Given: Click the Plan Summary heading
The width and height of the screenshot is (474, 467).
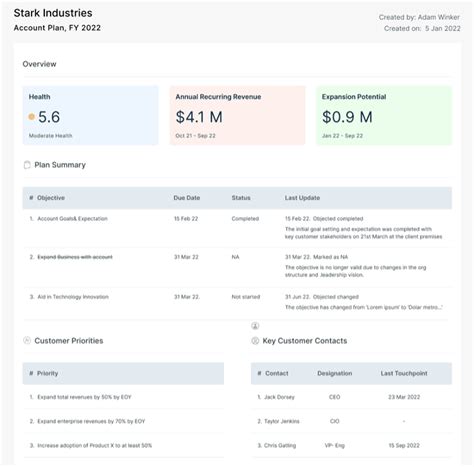Looking at the screenshot, I should tap(60, 165).
